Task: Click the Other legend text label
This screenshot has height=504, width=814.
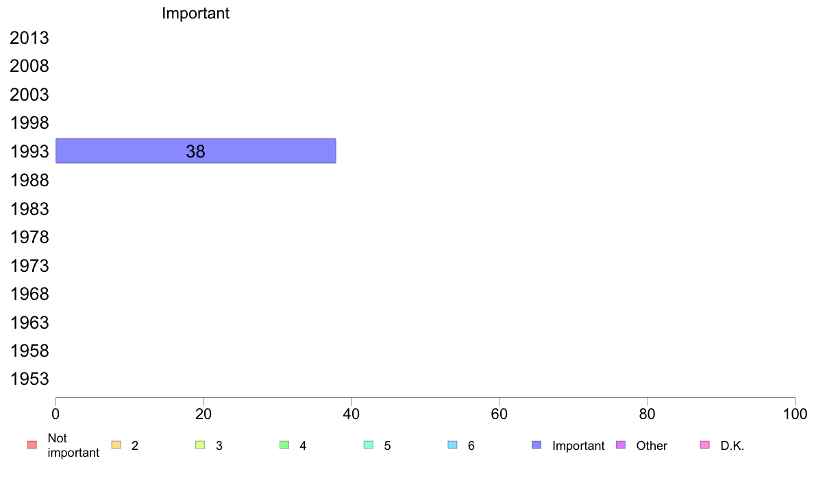Action: [x=652, y=445]
